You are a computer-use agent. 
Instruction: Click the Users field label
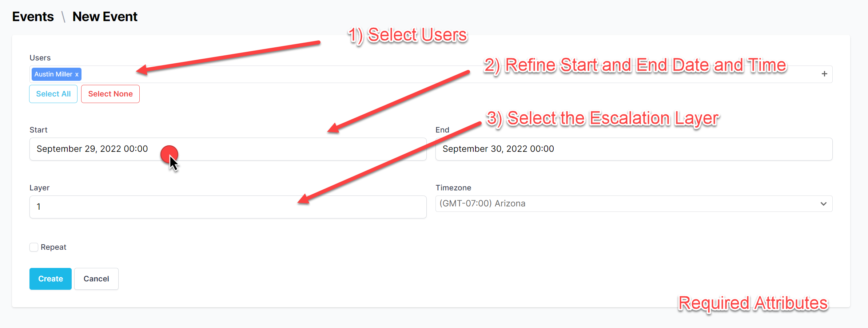coord(40,58)
